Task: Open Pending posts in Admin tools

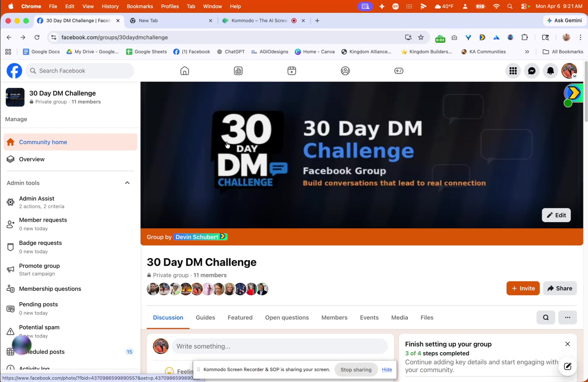Action: click(x=70, y=308)
